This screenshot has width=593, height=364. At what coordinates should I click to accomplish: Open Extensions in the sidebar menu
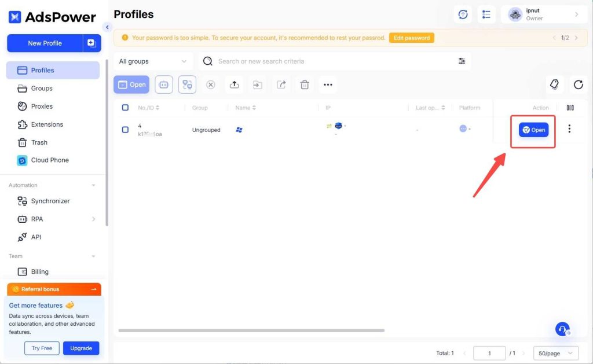click(x=47, y=124)
